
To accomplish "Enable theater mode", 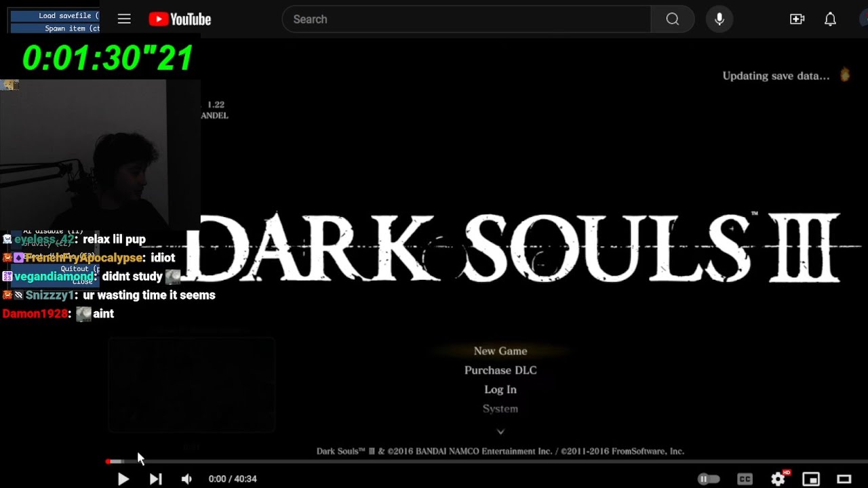I will 844,479.
